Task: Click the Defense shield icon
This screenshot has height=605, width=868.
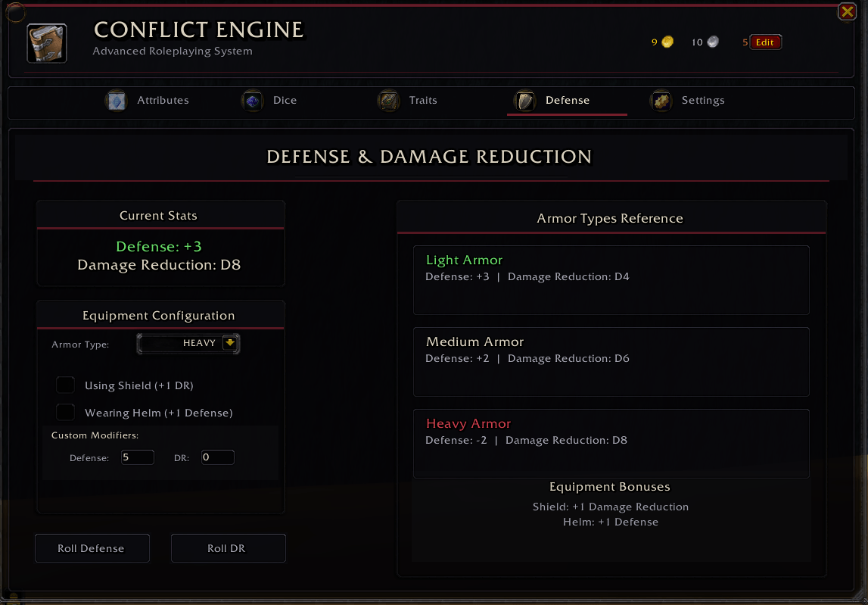Action: pos(524,101)
